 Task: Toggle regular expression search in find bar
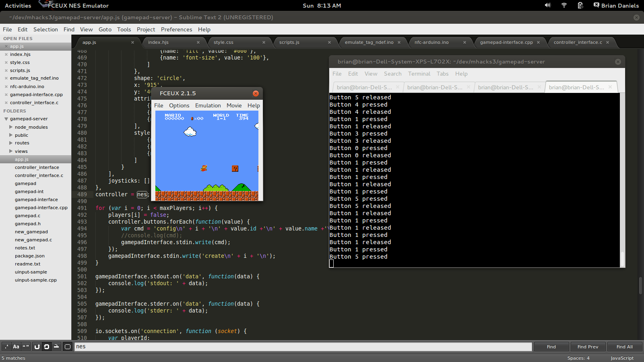6,347
